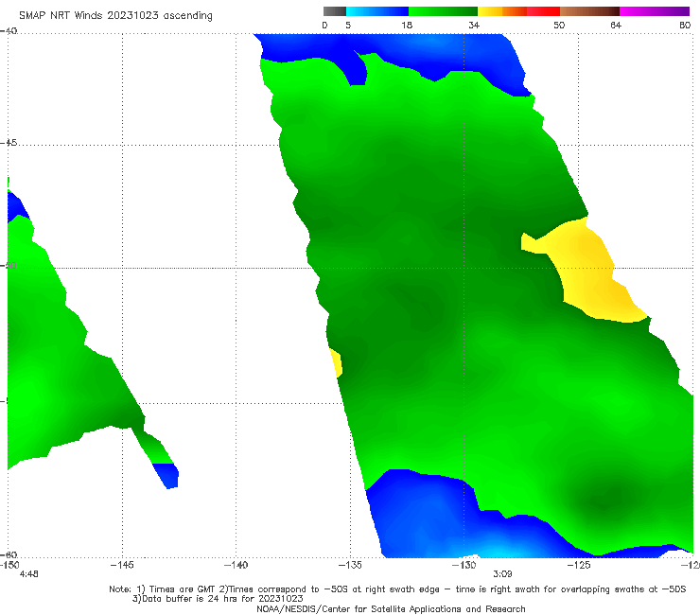
Task: Click the longitude label '-135'
Action: (350, 565)
